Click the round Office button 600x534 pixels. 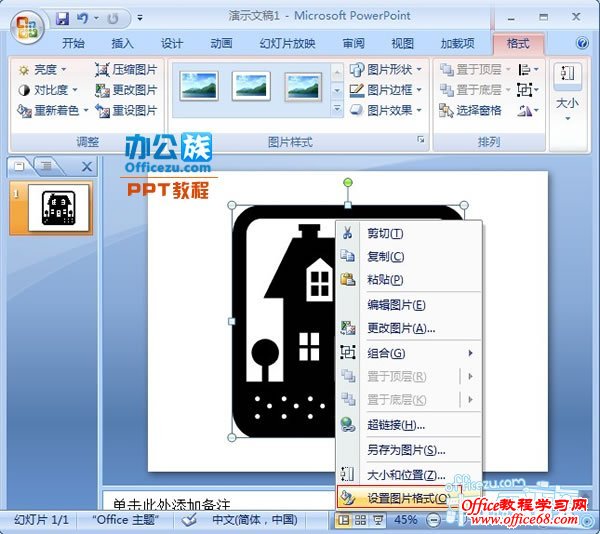click(26, 27)
